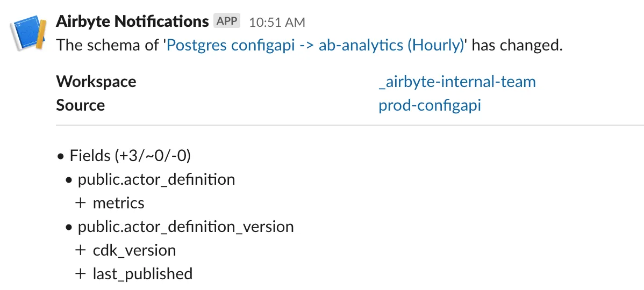Click the Workspace field label

(x=96, y=82)
